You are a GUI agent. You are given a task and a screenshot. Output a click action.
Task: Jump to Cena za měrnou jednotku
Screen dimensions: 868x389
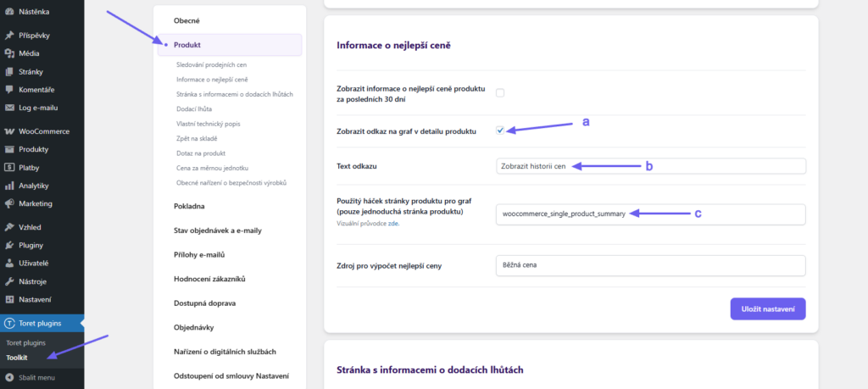click(213, 168)
